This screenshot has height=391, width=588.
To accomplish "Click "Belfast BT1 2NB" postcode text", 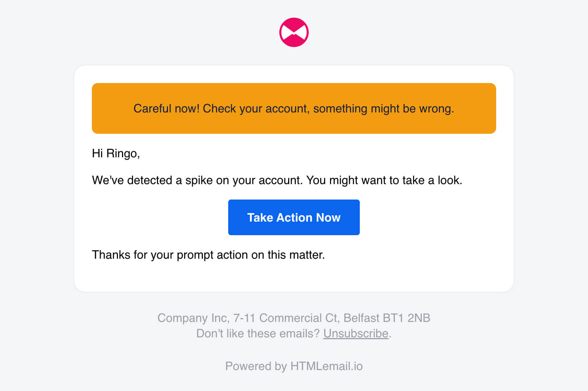I will point(387,318).
